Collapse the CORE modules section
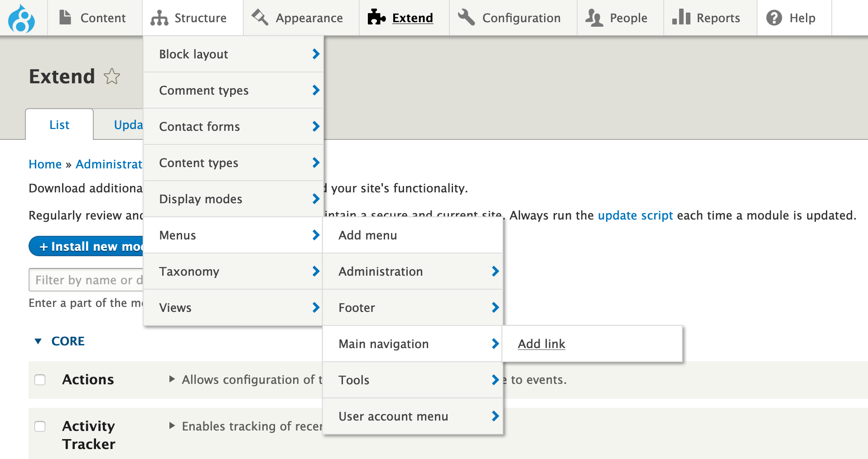This screenshot has height=459, width=868. click(x=39, y=341)
